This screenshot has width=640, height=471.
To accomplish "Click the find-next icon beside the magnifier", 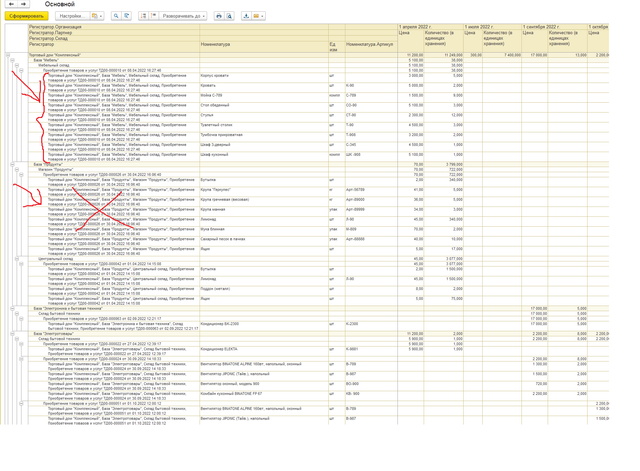I will pos(127,16).
